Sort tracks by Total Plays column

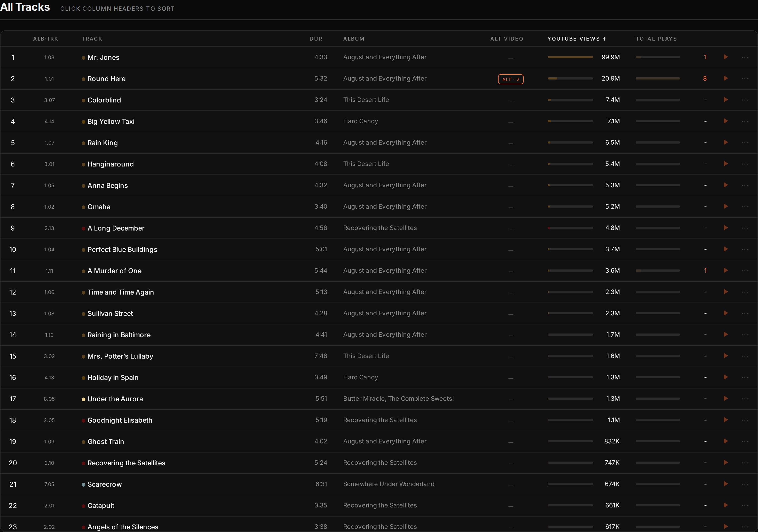click(x=656, y=39)
